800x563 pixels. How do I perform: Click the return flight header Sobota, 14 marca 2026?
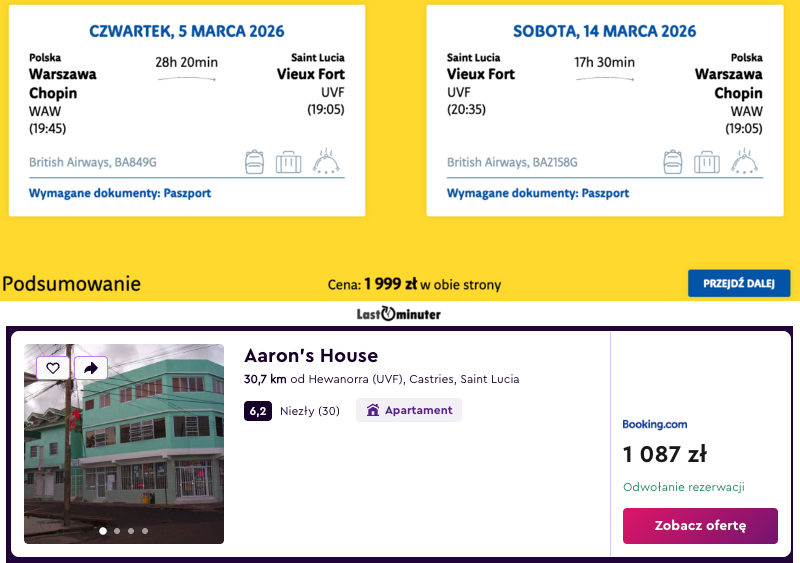coord(604,31)
